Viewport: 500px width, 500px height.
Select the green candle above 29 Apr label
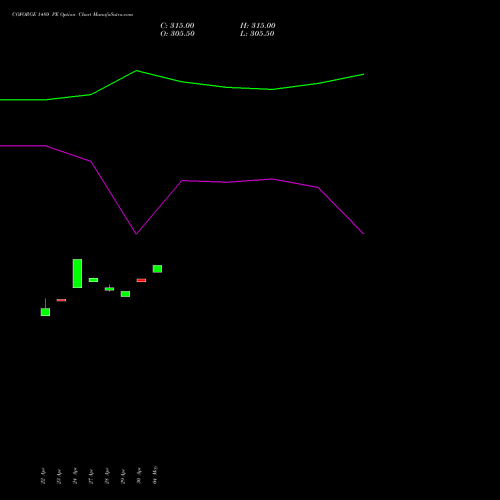click(x=125, y=294)
